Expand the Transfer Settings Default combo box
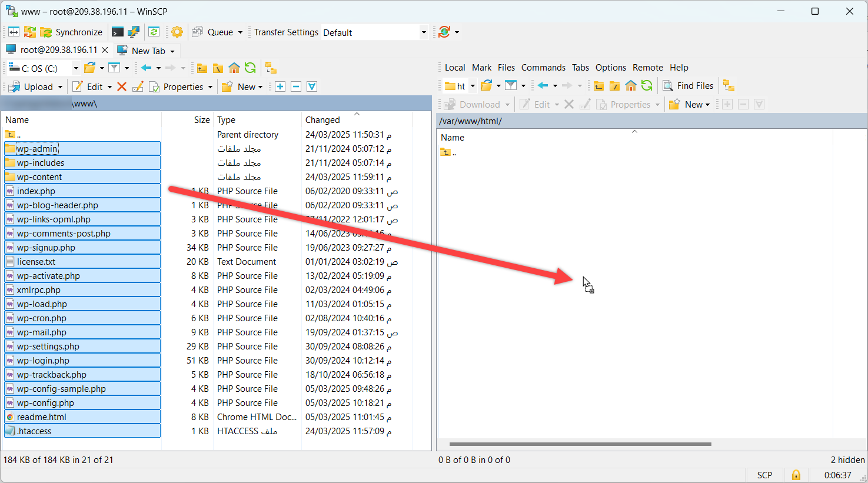 (x=423, y=32)
